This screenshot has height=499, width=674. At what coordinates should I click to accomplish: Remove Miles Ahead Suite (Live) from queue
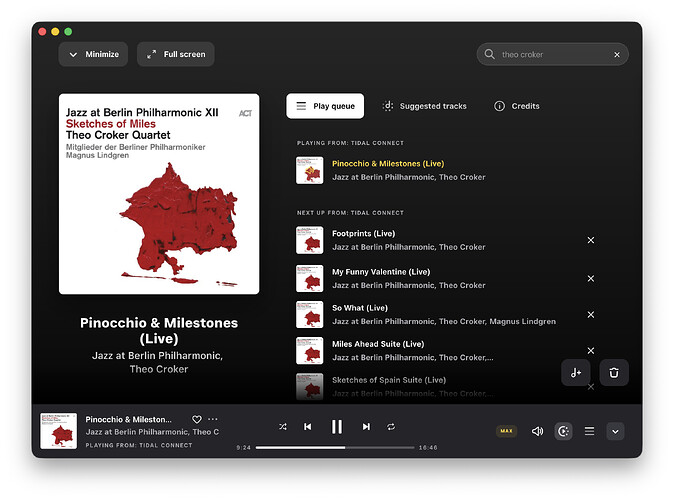pyautogui.click(x=591, y=351)
